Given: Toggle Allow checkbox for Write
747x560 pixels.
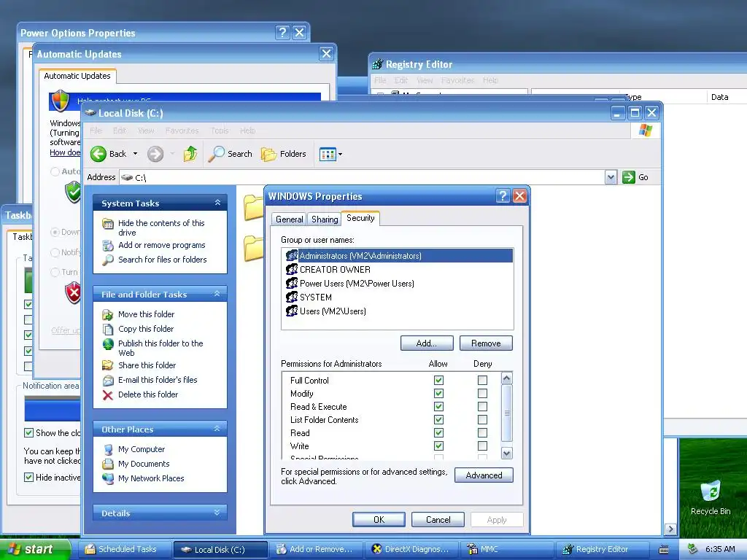Looking at the screenshot, I should click(438, 446).
